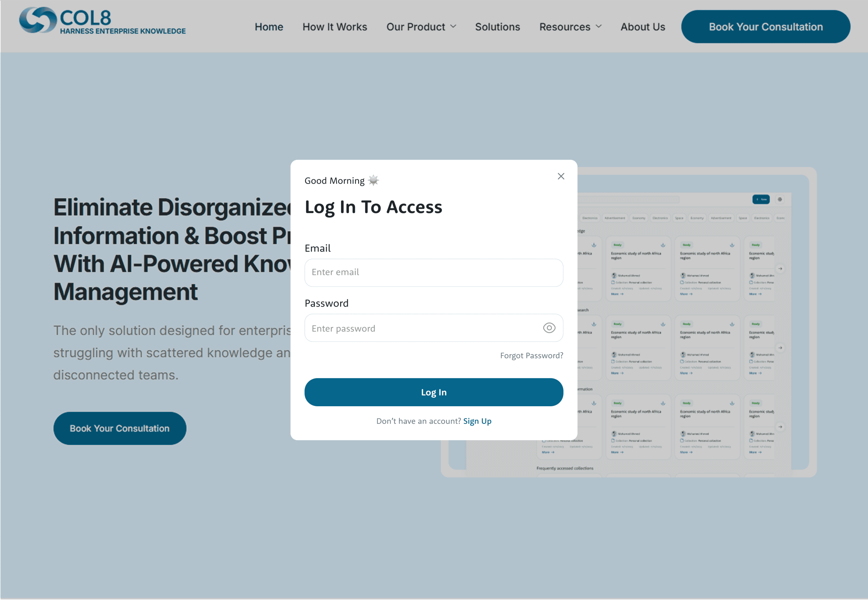Click the blue New button in the dashboard preview

point(761,200)
